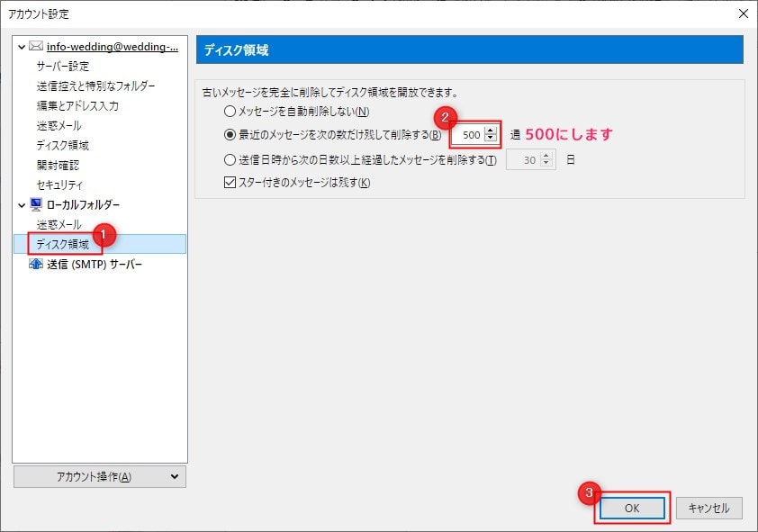Click the mail envelope account icon
This screenshot has height=532, width=758.
coord(36,47)
